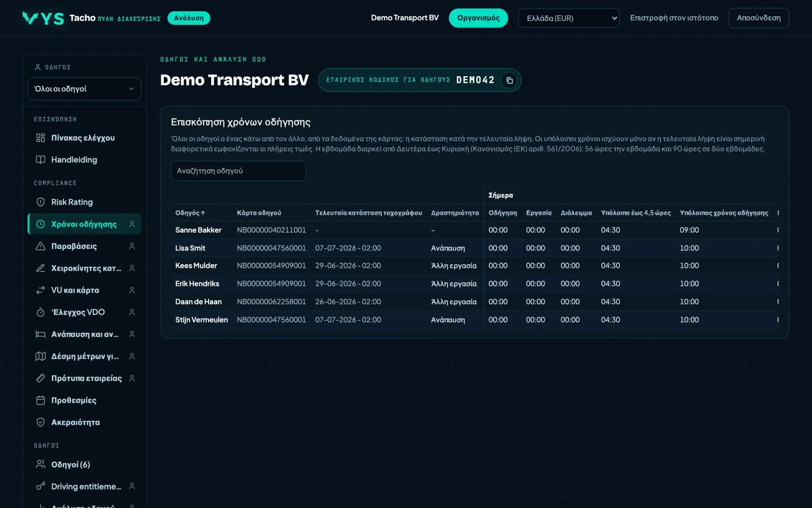Focus the Αναζήτηση οδηγού search field
This screenshot has width=812, height=508.
pyautogui.click(x=239, y=171)
